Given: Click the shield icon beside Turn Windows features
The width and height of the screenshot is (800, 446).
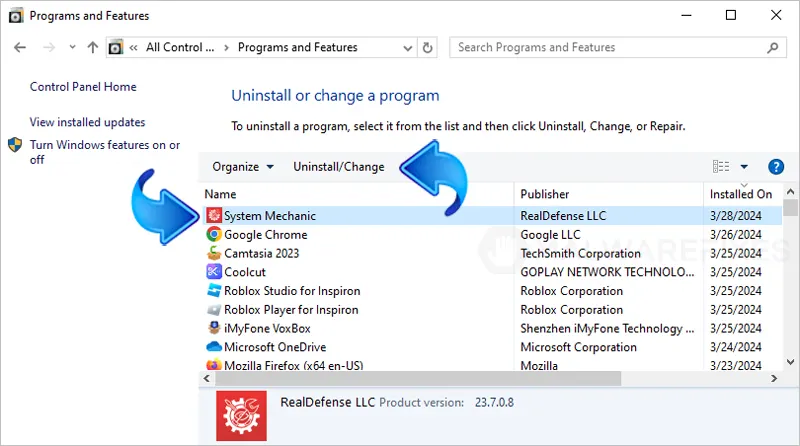Looking at the screenshot, I should [15, 145].
